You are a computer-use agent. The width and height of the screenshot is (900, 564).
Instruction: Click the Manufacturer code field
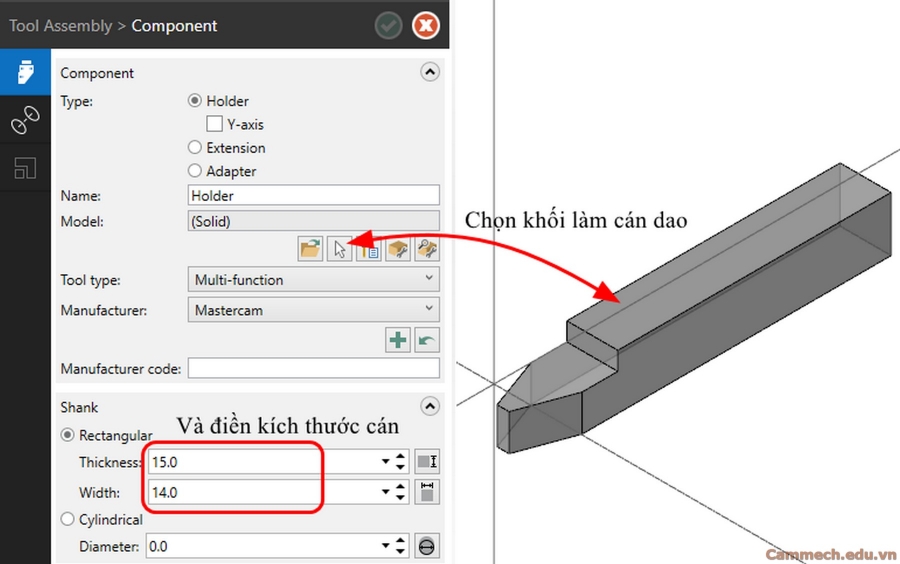[x=313, y=368]
